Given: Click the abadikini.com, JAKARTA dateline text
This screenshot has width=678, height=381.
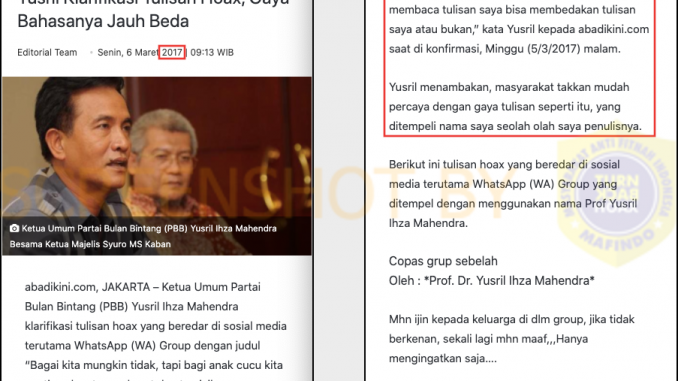Looking at the screenshot, I should click(85, 287).
